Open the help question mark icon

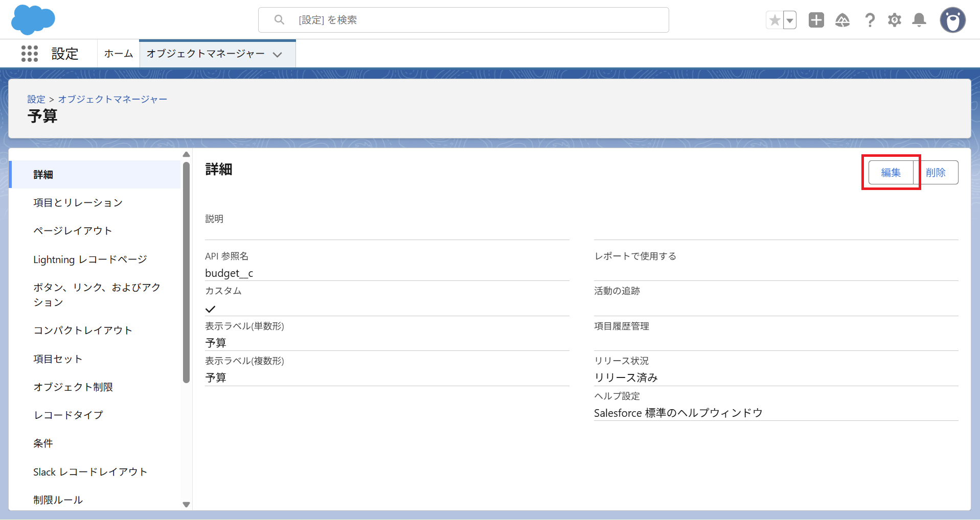coord(869,20)
